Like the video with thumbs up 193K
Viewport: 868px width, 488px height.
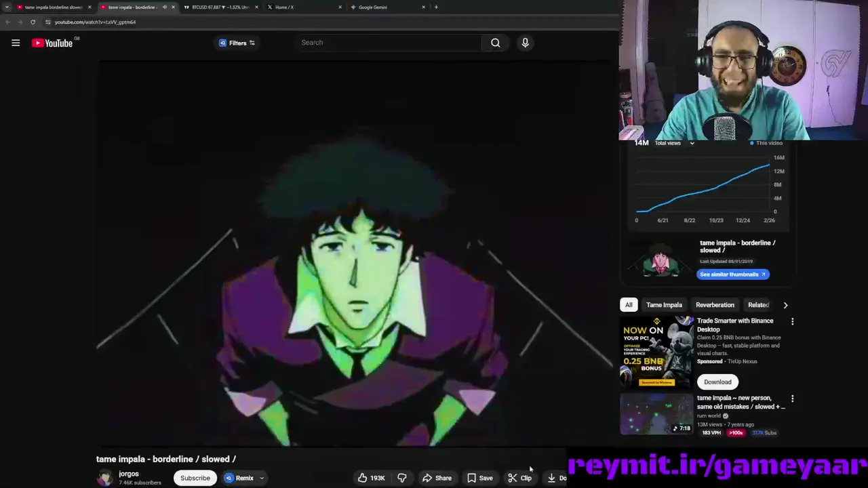(x=371, y=478)
